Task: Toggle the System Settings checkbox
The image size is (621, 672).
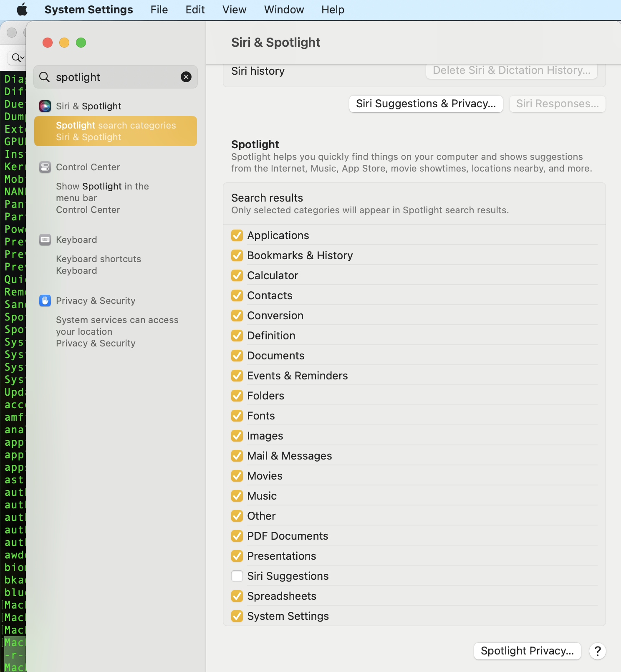Action: [237, 616]
